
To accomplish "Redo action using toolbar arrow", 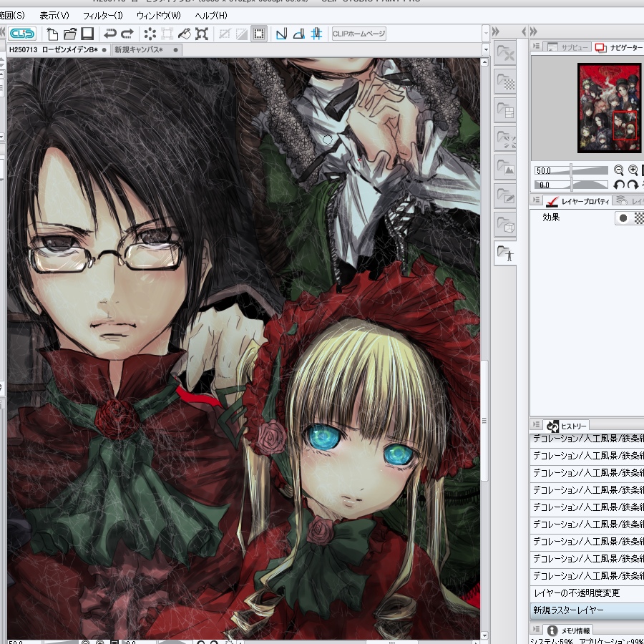I will coord(128,34).
